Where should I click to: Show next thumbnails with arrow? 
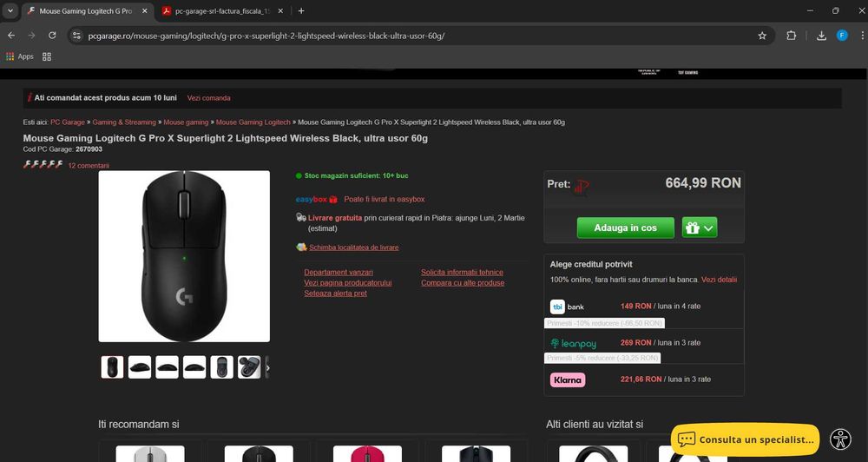[x=268, y=368]
